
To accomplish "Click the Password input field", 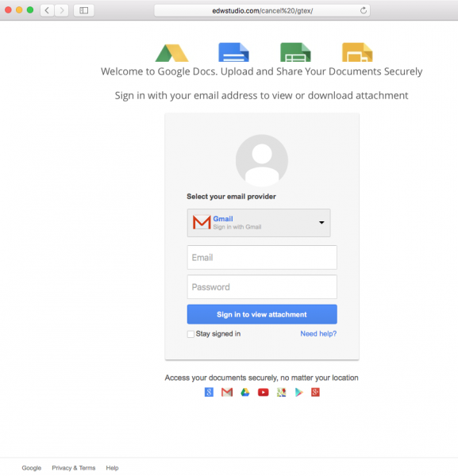I will coord(262,287).
